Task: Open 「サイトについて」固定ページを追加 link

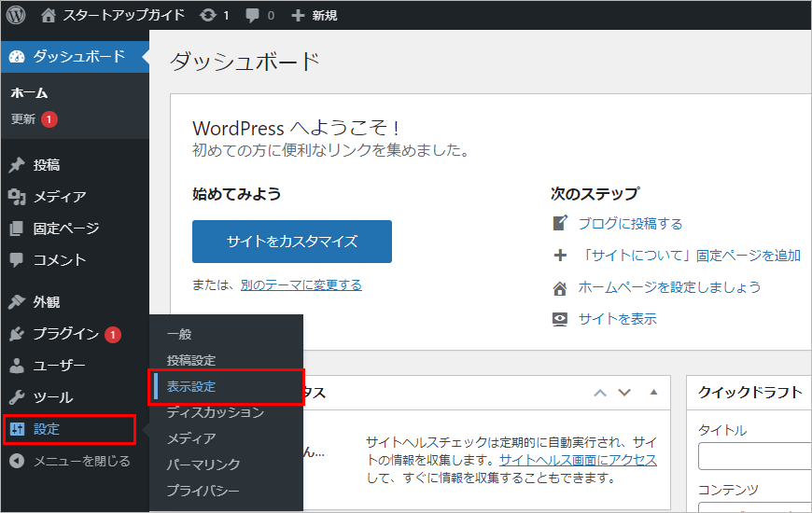Action: pyautogui.click(x=690, y=256)
